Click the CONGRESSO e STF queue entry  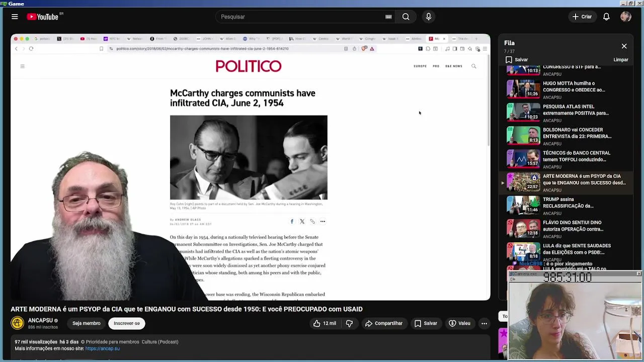click(x=566, y=70)
